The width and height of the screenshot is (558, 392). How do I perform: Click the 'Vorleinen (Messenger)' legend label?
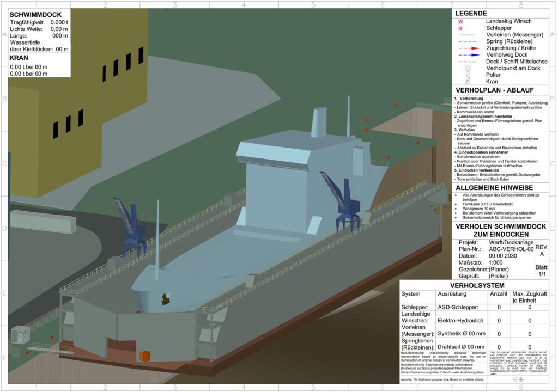[514, 35]
